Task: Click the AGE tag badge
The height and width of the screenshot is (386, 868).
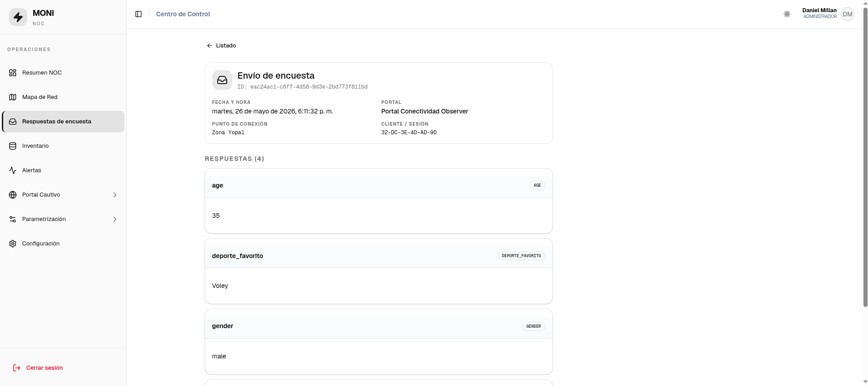Action: (x=537, y=185)
